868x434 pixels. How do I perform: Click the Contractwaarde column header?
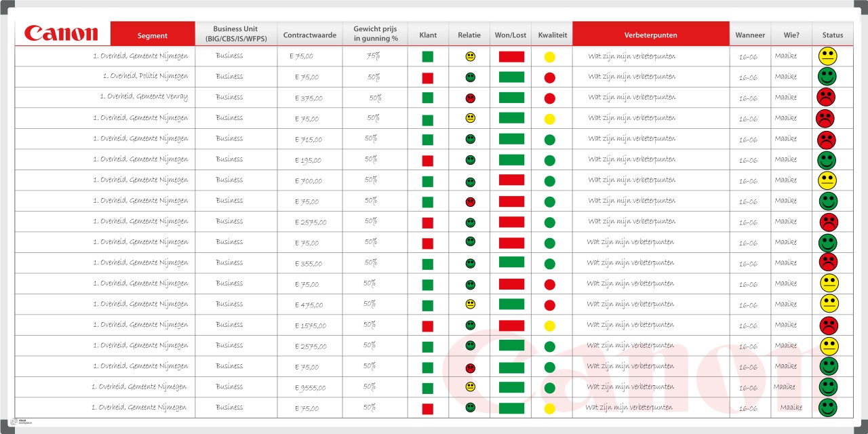click(309, 35)
